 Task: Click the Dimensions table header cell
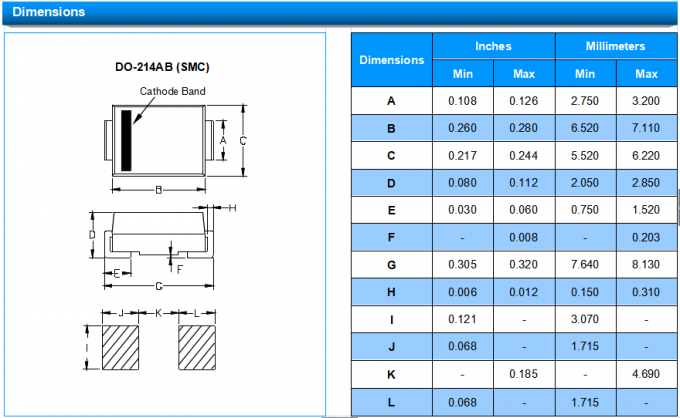pos(391,60)
